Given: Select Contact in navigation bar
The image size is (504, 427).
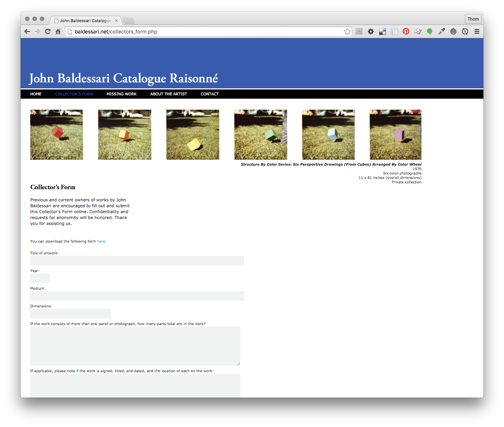Looking at the screenshot, I should [210, 94].
